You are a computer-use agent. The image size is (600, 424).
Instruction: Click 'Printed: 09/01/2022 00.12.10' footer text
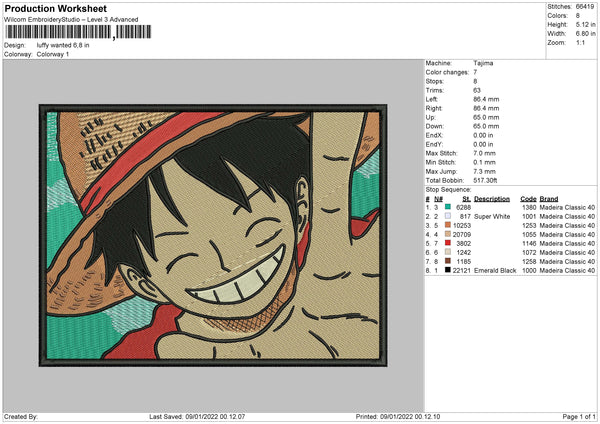(398, 416)
